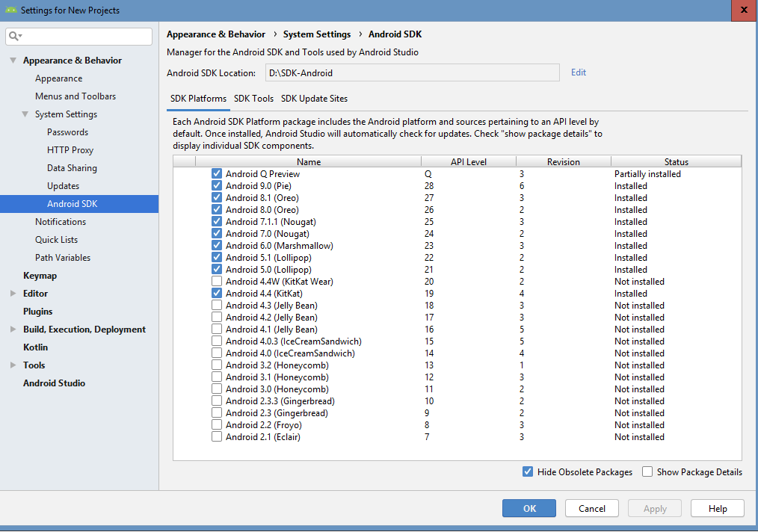758x532 pixels.
Task: Collapse the Appearance & Behavior tree node
Action: point(13,61)
